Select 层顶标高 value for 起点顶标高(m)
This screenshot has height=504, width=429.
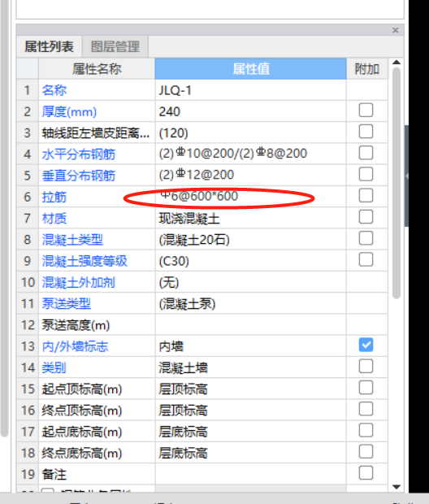coord(250,389)
